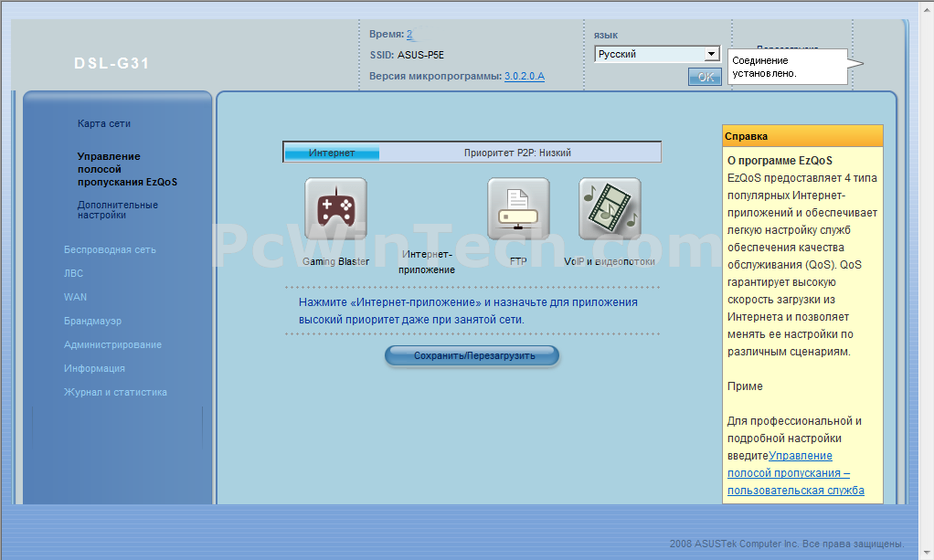This screenshot has width=934, height=560.
Task: Click the Справка help panel header
Action: [802, 136]
